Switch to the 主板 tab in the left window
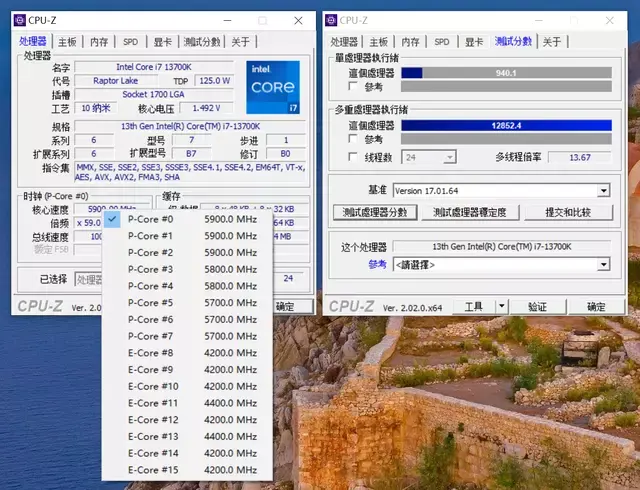This screenshot has width=640, height=490. tap(66, 42)
